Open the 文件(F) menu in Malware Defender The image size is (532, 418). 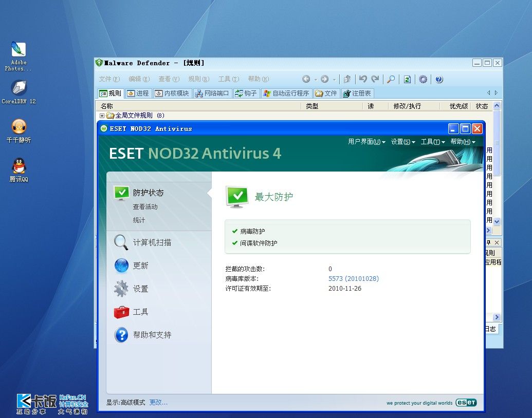[109, 79]
